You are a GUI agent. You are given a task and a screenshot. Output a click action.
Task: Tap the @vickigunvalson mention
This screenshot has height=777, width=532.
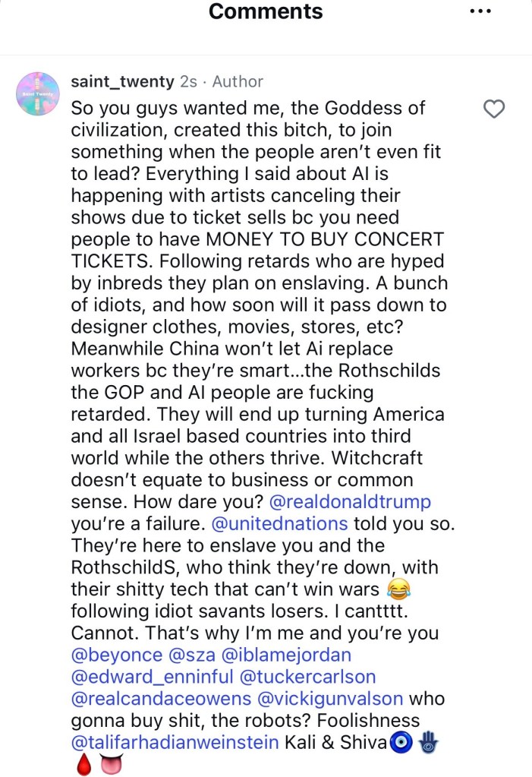click(330, 698)
